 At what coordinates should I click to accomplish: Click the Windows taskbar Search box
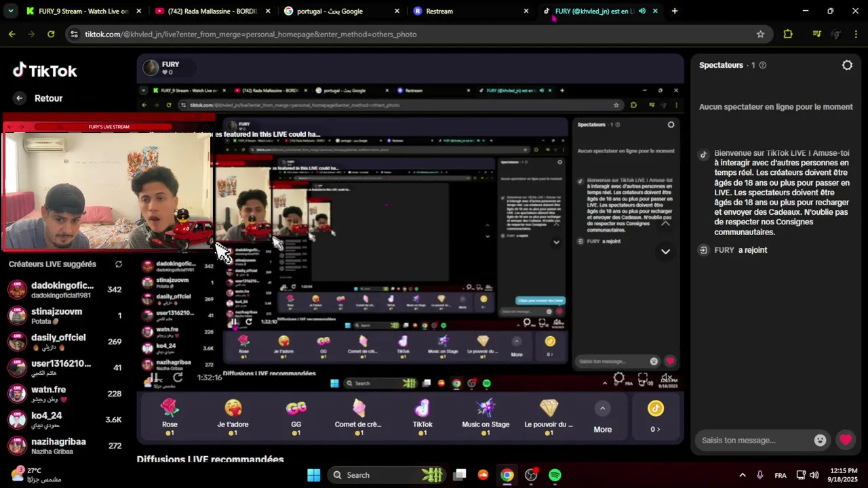pyautogui.click(x=386, y=475)
